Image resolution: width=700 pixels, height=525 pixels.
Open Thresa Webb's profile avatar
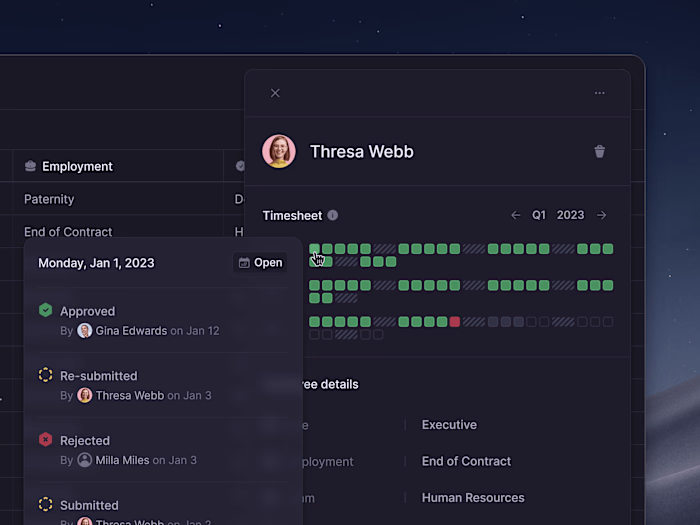tap(279, 151)
